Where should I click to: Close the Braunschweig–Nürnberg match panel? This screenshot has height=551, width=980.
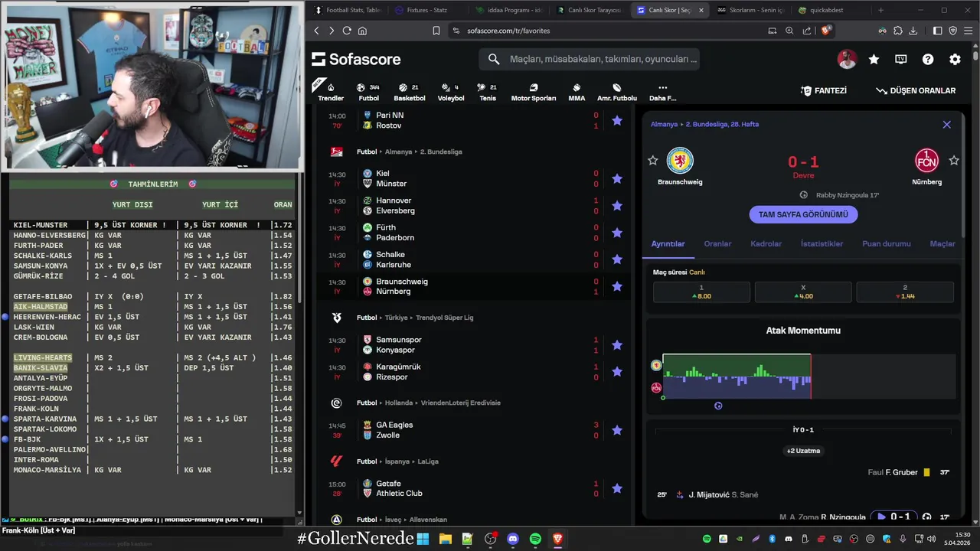pos(946,124)
